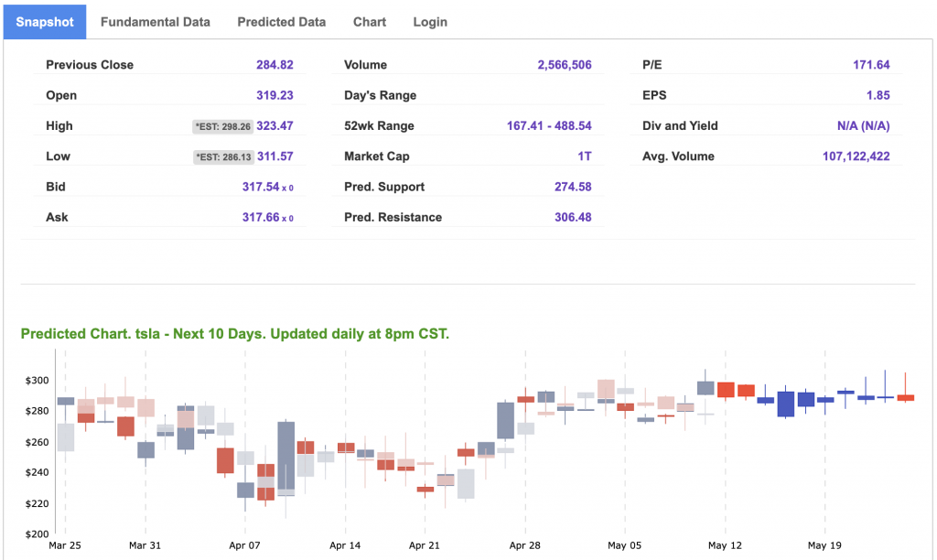This screenshot has width=937, height=560.
Task: Click the Bid price 317.54
Action: 261,187
